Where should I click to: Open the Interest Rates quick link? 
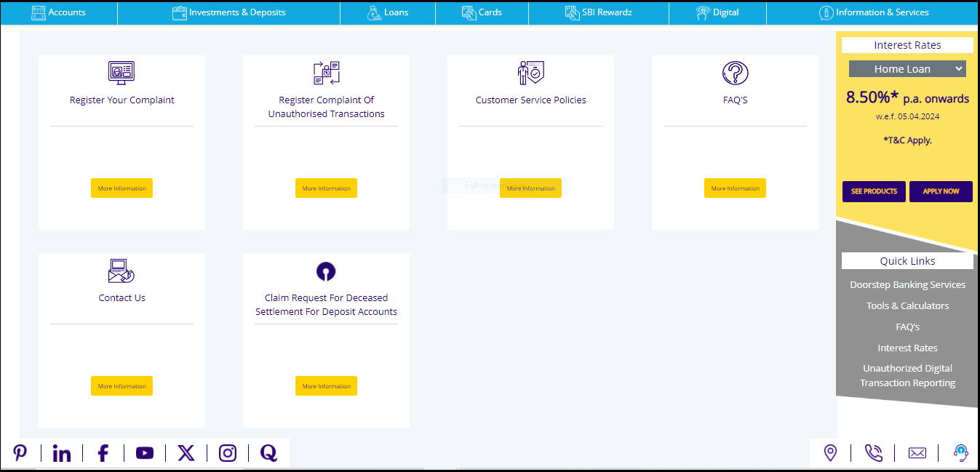[907, 348]
